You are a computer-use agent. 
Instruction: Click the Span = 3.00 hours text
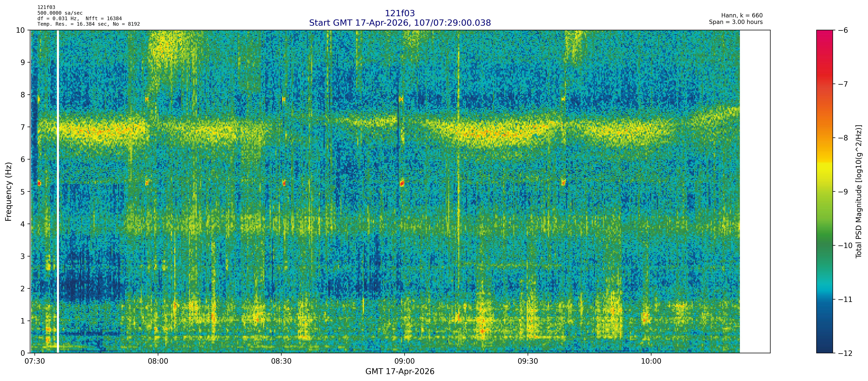736,22
